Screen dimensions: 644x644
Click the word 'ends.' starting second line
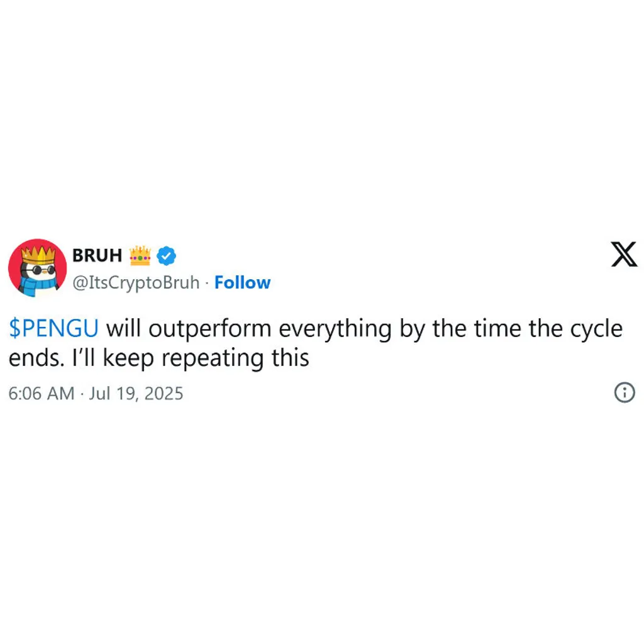(36, 358)
